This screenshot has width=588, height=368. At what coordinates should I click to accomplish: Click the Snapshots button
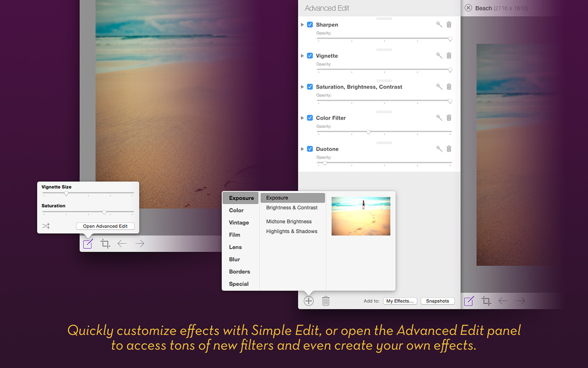(x=437, y=301)
